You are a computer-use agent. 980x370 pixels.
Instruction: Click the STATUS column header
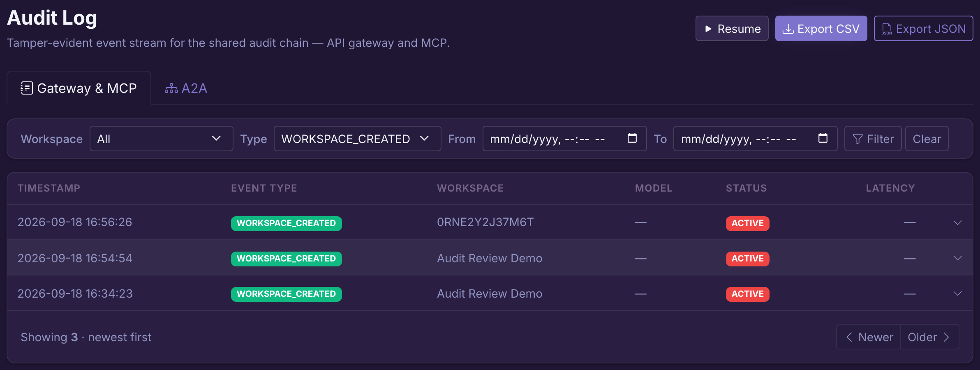[x=746, y=188]
